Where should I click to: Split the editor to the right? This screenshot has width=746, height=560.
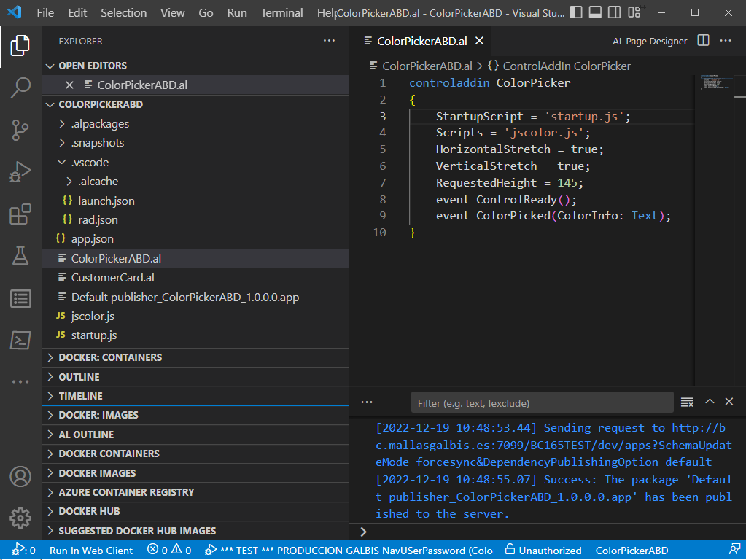(x=703, y=41)
